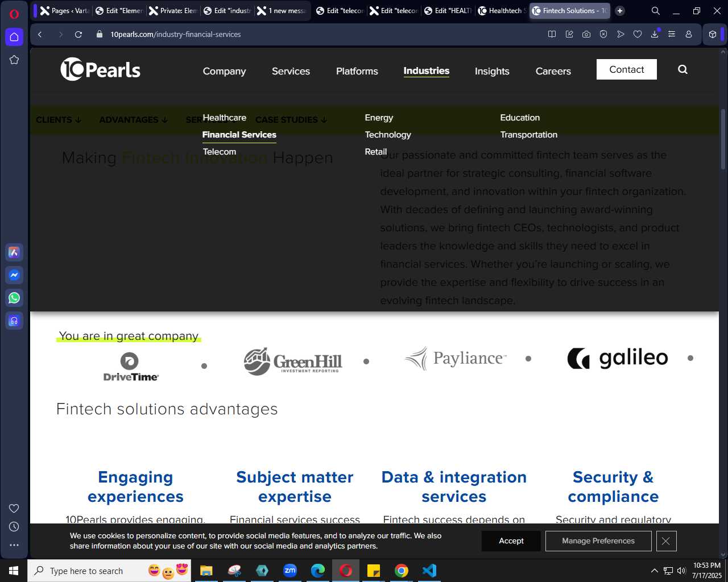Switch to 1 new message tab
728x582 pixels.
(x=282, y=11)
